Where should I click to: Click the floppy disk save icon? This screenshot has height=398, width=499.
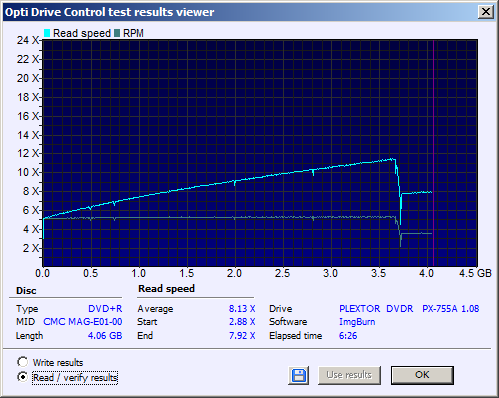tap(299, 375)
